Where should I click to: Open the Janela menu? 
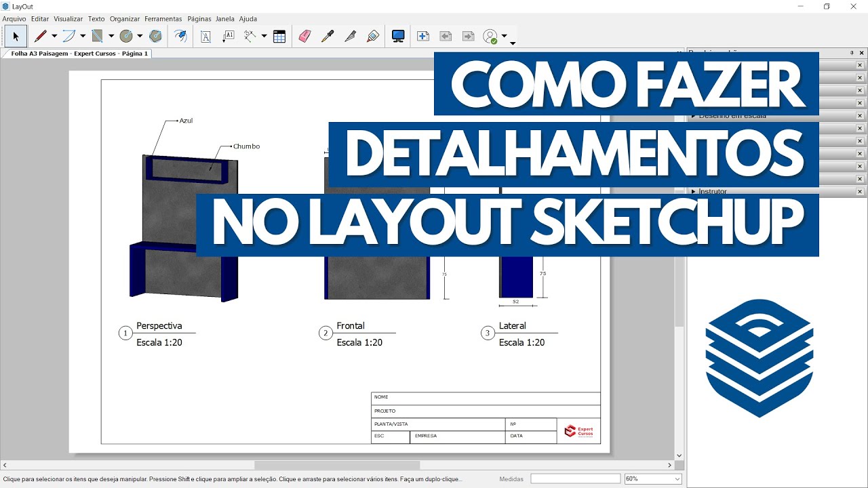(225, 19)
